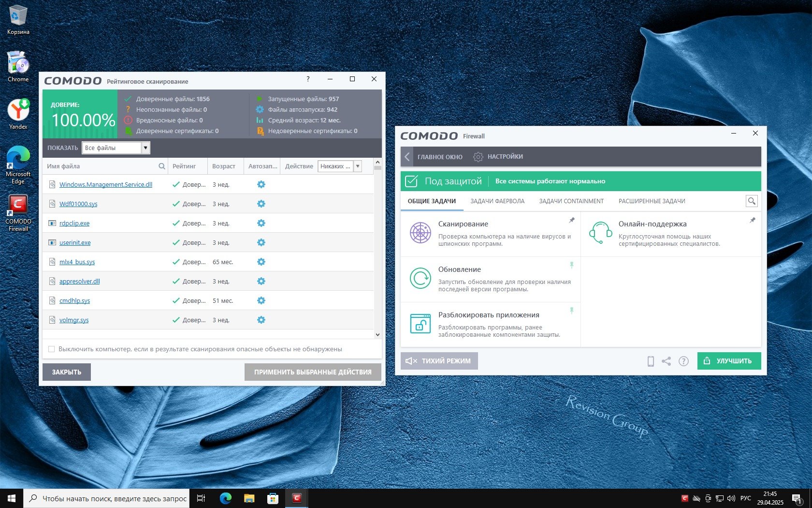Click the file name search magnifier icon

click(x=162, y=166)
